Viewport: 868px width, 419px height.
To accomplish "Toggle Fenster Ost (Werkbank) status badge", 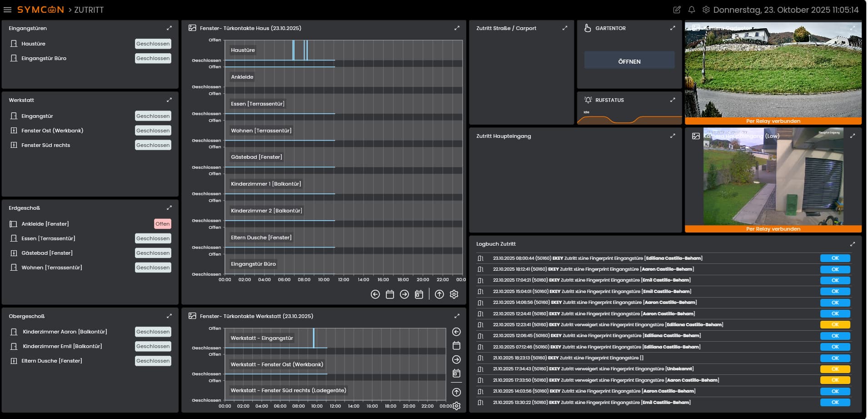I will click(x=153, y=131).
